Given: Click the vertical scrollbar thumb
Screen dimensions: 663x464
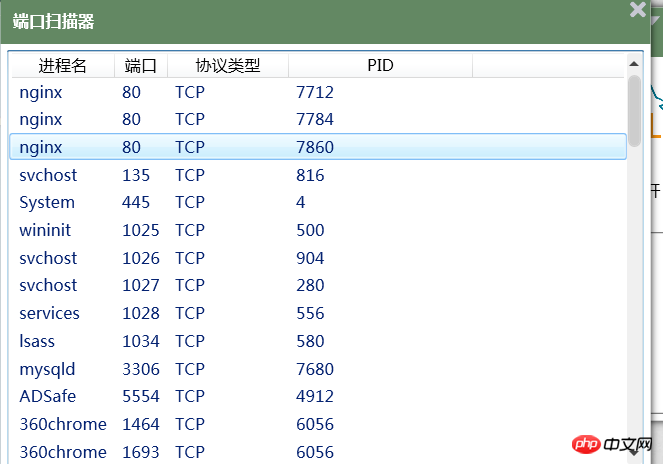Looking at the screenshot, I should point(634,111).
